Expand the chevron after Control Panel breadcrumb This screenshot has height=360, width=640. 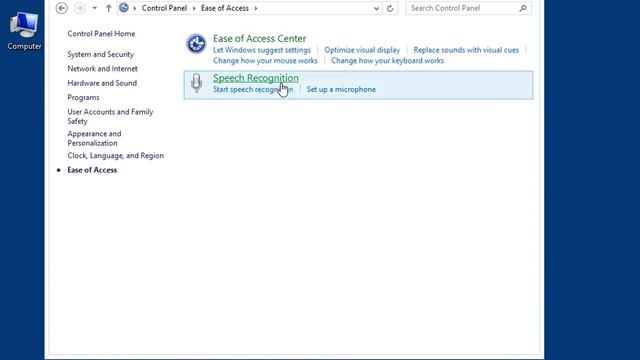click(194, 8)
